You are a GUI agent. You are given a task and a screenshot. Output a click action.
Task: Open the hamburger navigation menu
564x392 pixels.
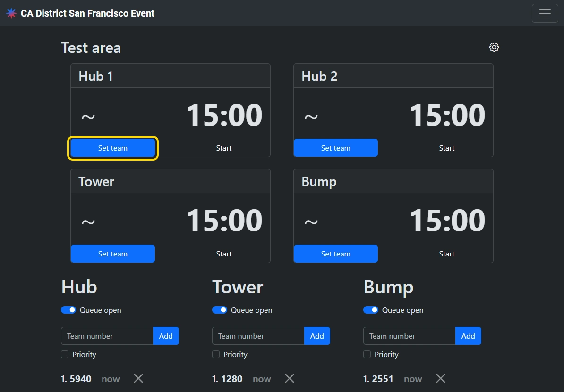click(x=545, y=13)
